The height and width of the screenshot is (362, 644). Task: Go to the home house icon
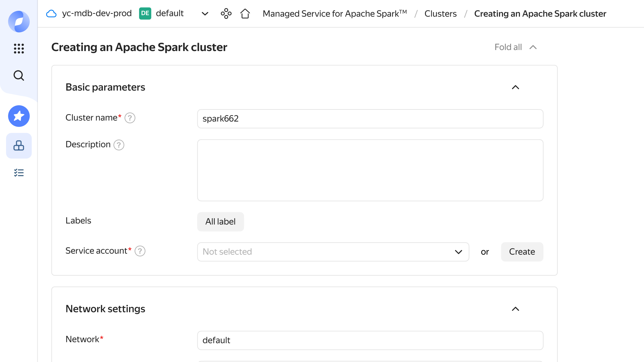pyautogui.click(x=245, y=14)
